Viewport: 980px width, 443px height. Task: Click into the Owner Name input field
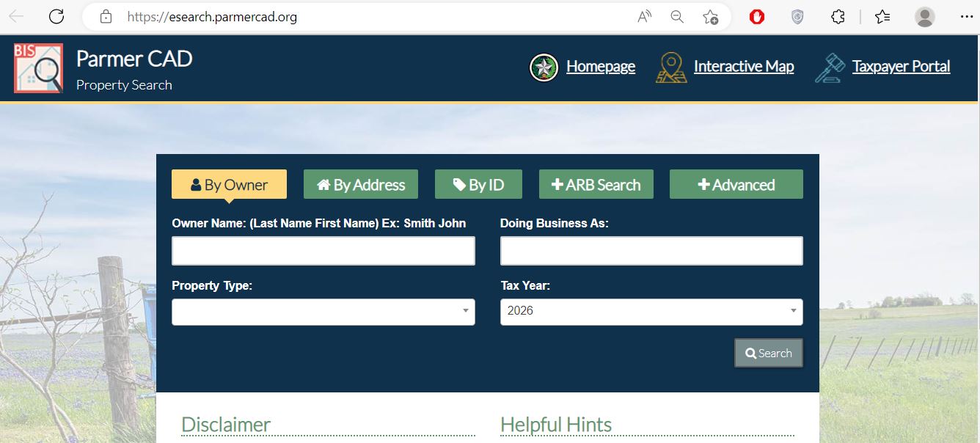coord(323,251)
